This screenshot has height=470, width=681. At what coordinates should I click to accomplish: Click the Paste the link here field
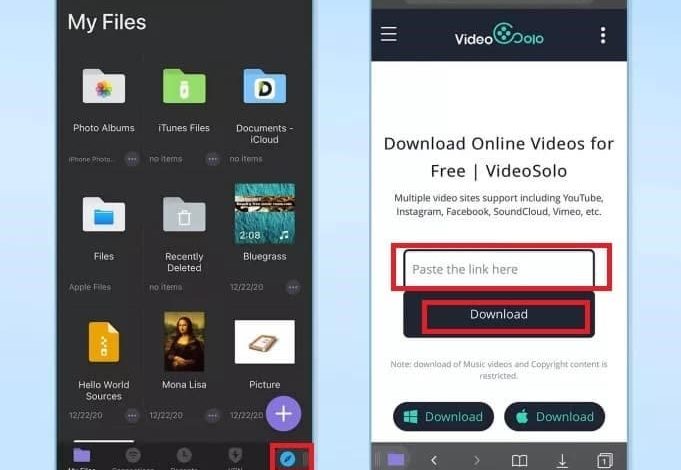[x=499, y=269]
